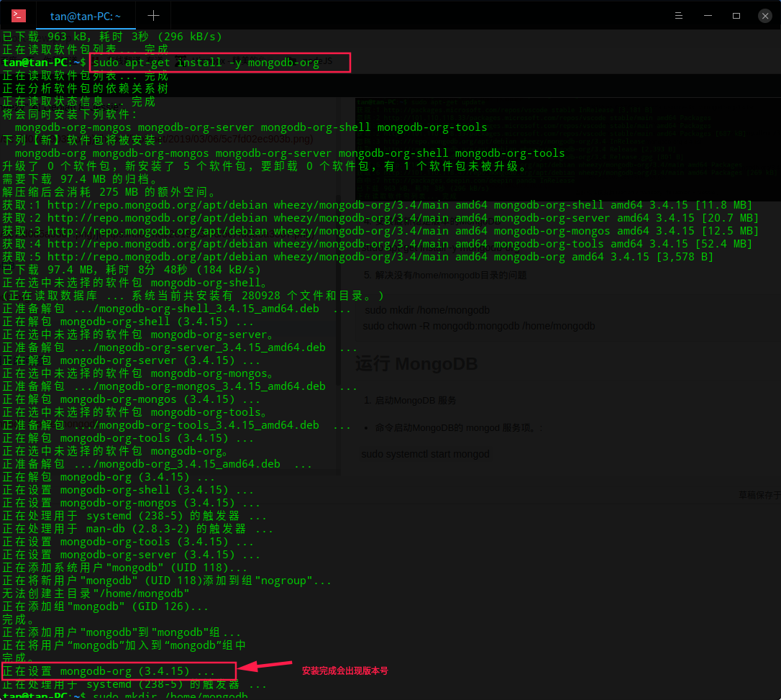Click the line '正在解包 mongodb-org-tools (3.4.15) ...'
The height and width of the screenshot is (700, 781).
[128, 438]
